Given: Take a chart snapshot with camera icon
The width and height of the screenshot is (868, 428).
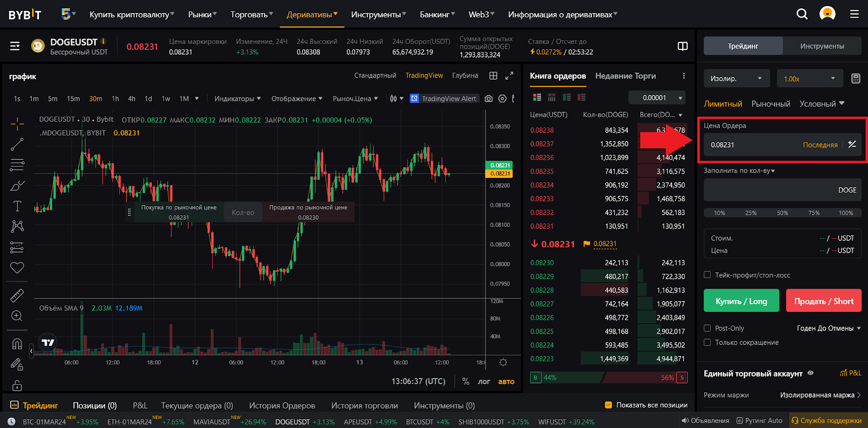Looking at the screenshot, I should [x=489, y=99].
